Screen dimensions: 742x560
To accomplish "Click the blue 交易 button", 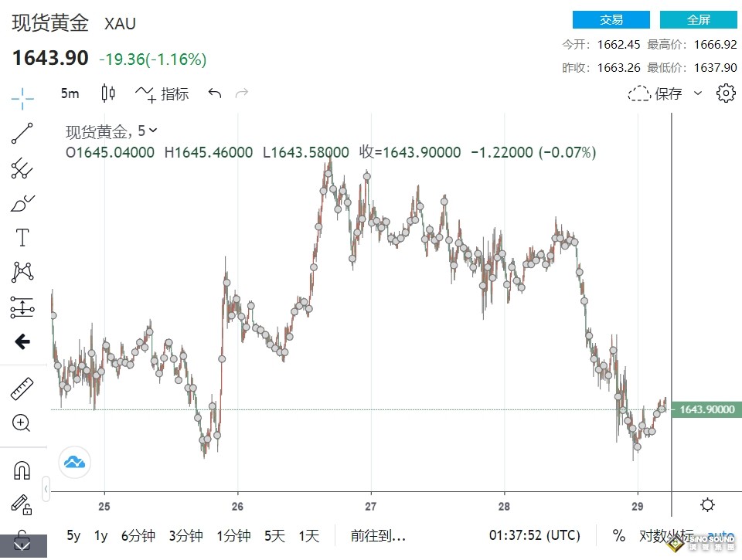I will [x=611, y=20].
